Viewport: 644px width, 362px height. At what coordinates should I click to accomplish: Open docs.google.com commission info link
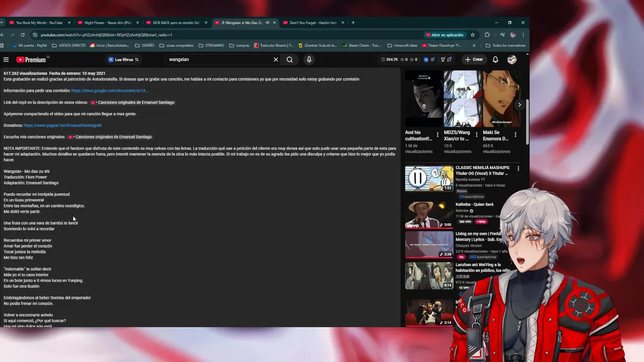pyautogui.click(x=110, y=91)
